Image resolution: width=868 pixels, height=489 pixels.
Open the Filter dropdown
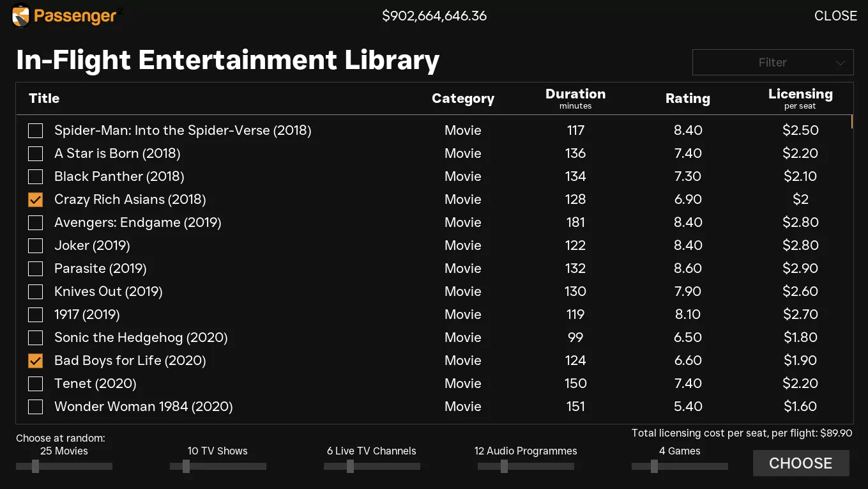(772, 63)
